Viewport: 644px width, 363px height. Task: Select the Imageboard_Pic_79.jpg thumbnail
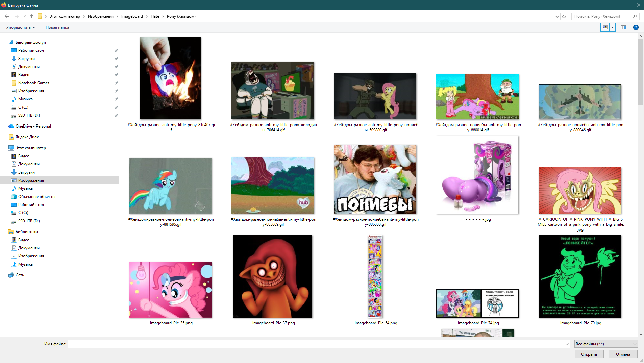580,276
